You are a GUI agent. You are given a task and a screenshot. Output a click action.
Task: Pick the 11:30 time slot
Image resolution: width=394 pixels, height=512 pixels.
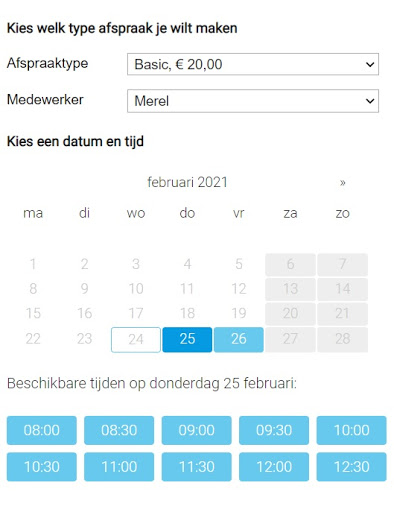[x=197, y=467]
